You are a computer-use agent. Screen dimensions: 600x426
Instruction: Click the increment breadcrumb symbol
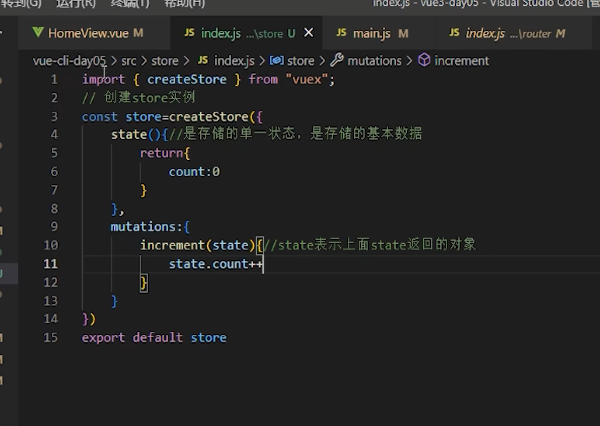tap(461, 61)
